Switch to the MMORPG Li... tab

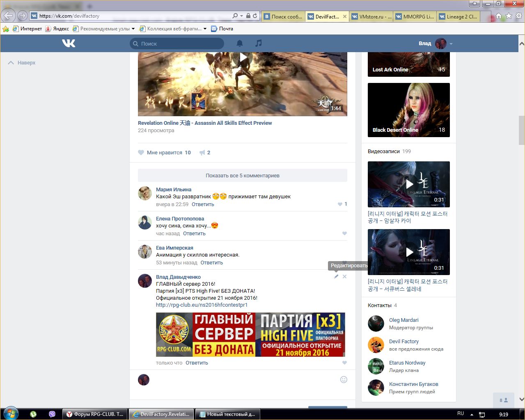(x=415, y=16)
